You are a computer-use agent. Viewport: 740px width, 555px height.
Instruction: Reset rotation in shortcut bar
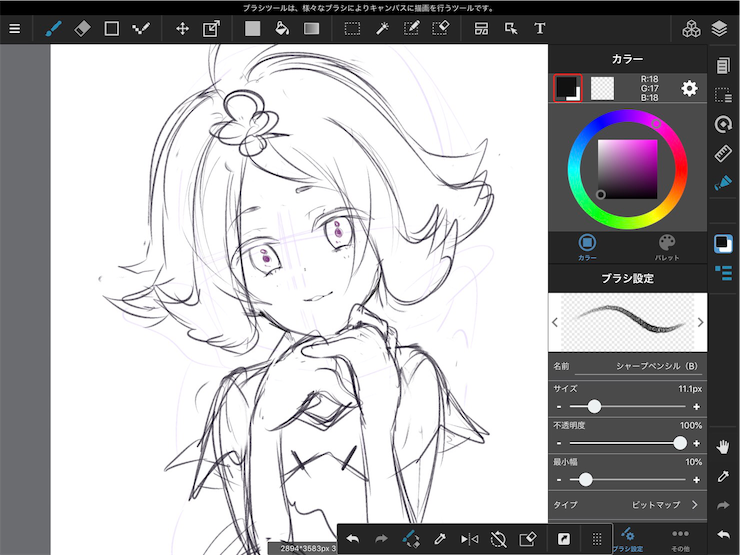tap(498, 538)
